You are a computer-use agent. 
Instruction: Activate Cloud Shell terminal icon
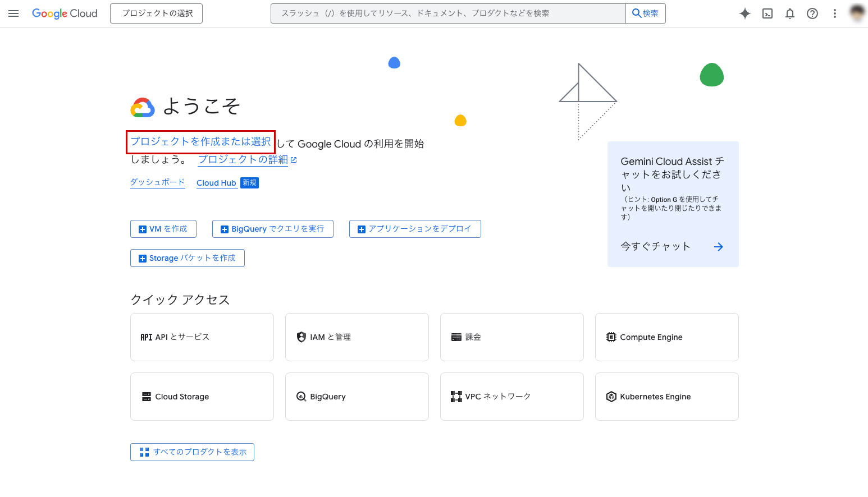pos(768,13)
